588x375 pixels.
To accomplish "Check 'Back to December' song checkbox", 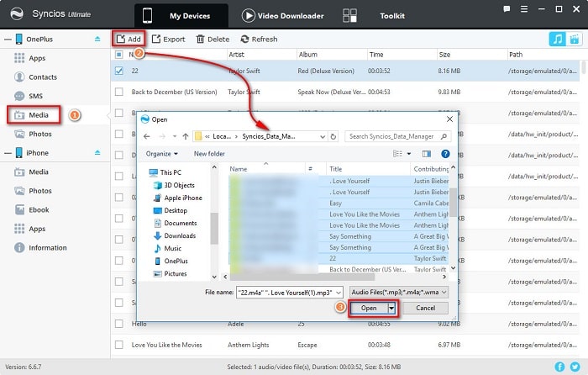I will click(x=118, y=92).
